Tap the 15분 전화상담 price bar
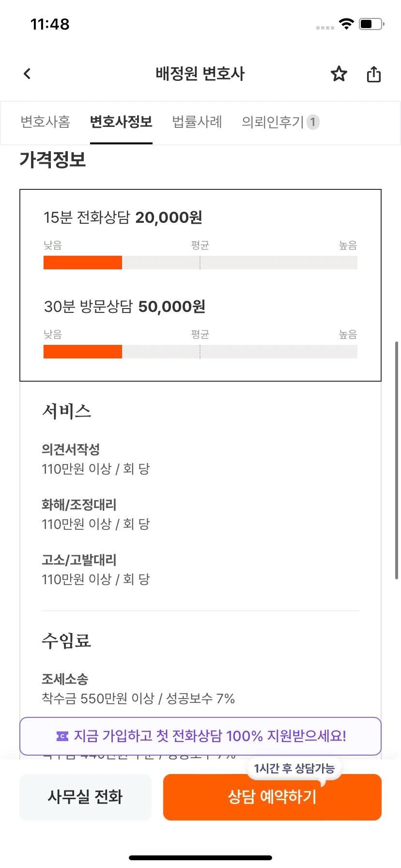Image resolution: width=401 pixels, height=868 pixels. [200, 263]
